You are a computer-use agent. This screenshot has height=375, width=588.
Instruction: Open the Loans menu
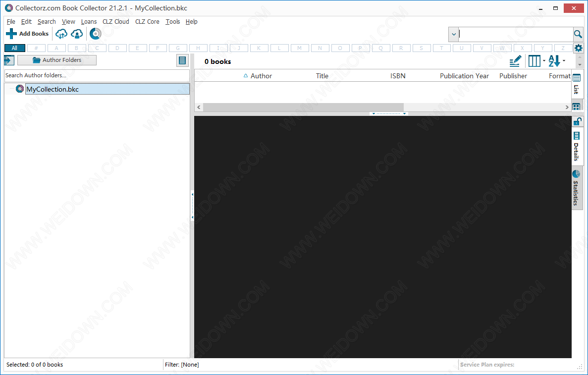89,22
